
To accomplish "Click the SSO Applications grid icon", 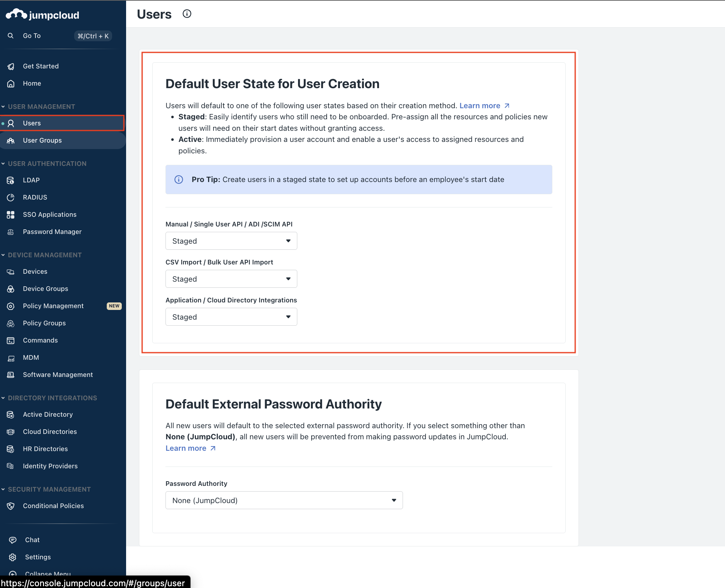I will [x=11, y=215].
